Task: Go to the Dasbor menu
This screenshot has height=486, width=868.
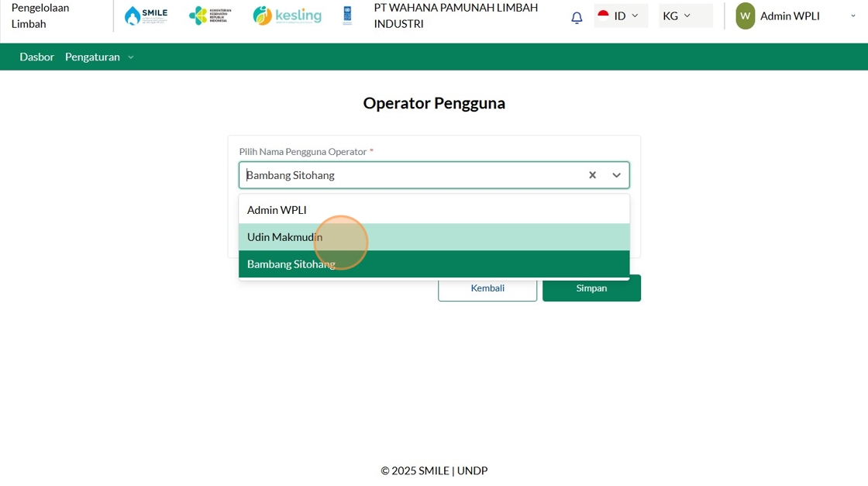Action: pyautogui.click(x=36, y=57)
